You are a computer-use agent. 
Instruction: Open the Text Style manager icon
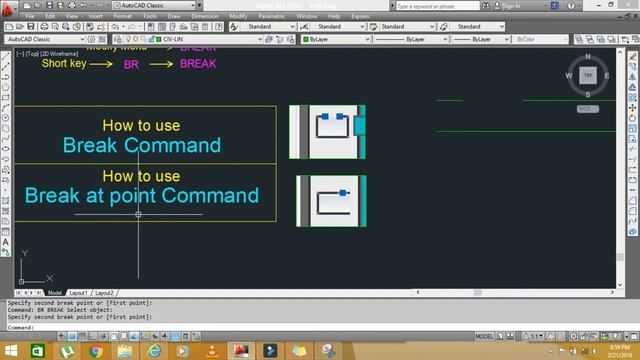pos(234,27)
